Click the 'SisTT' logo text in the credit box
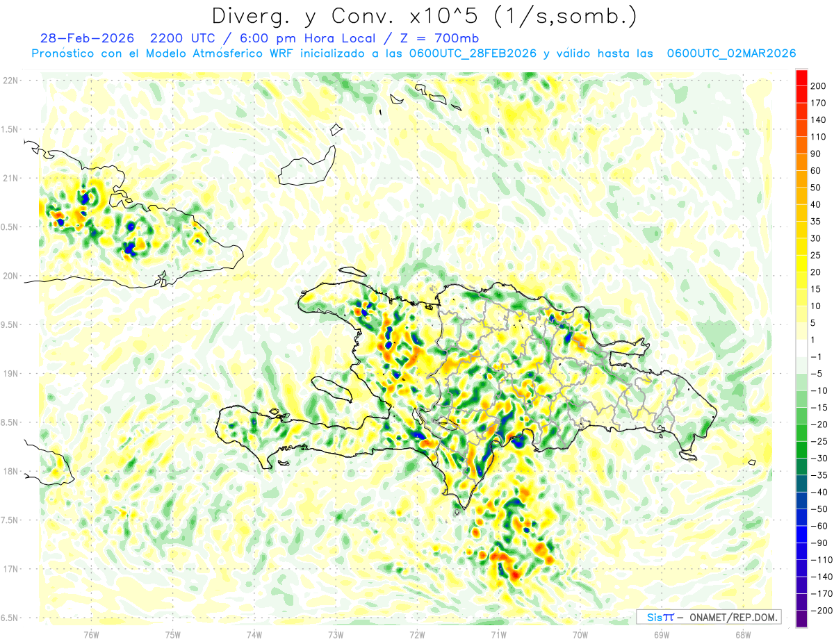The width and height of the screenshot is (834, 644). [660, 617]
